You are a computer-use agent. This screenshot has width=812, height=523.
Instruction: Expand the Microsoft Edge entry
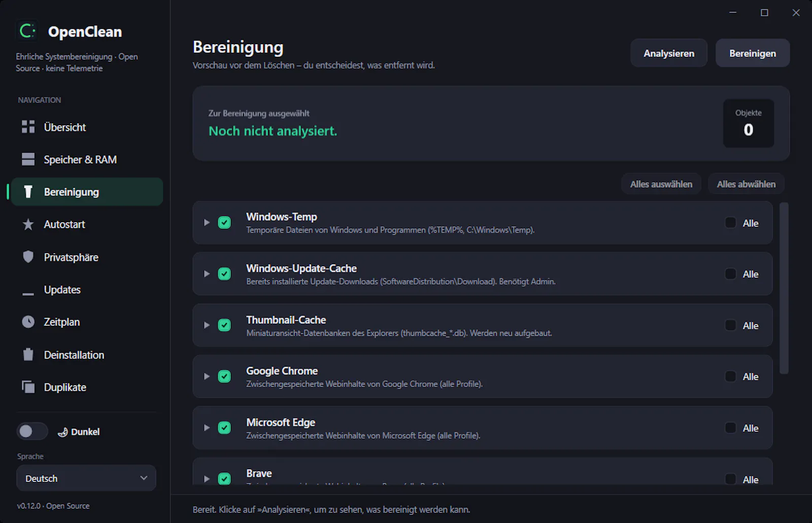[207, 428]
